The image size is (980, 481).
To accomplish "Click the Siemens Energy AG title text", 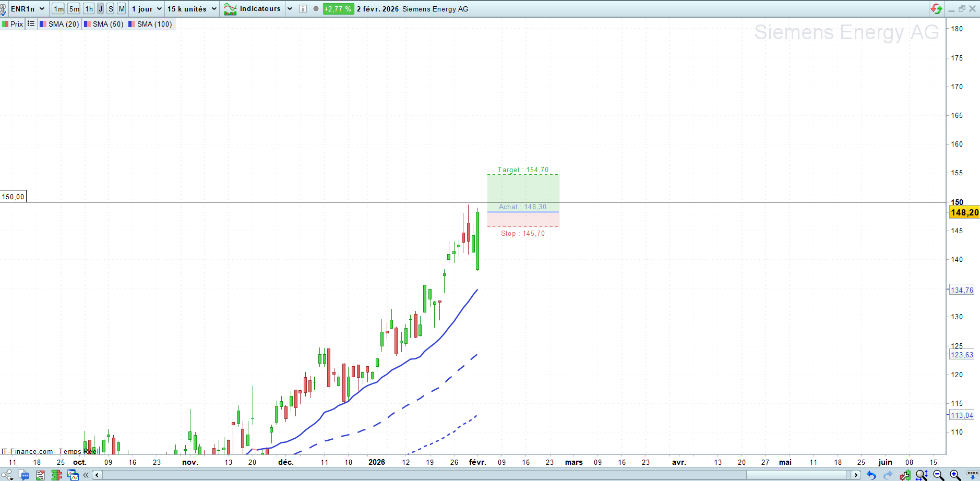I will pyautogui.click(x=435, y=9).
